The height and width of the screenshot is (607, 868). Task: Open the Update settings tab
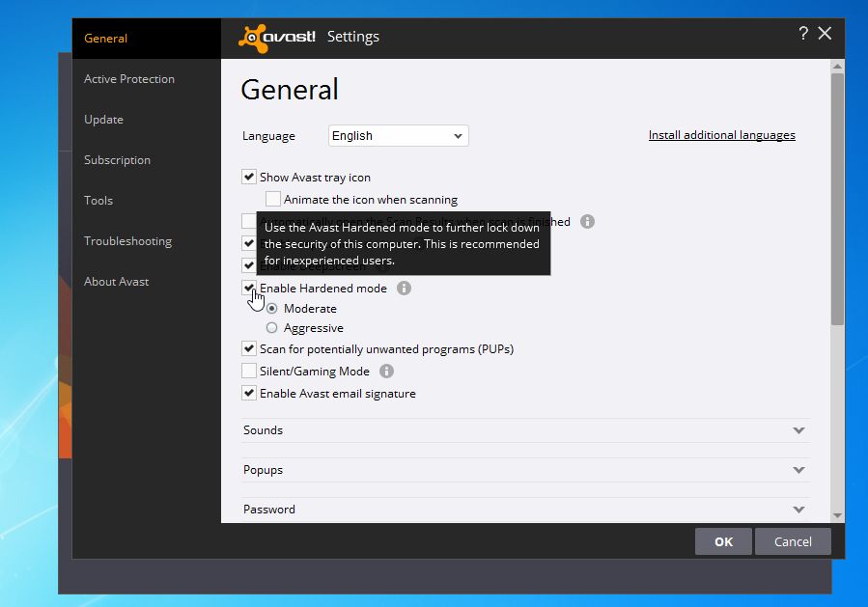pyautogui.click(x=146, y=120)
